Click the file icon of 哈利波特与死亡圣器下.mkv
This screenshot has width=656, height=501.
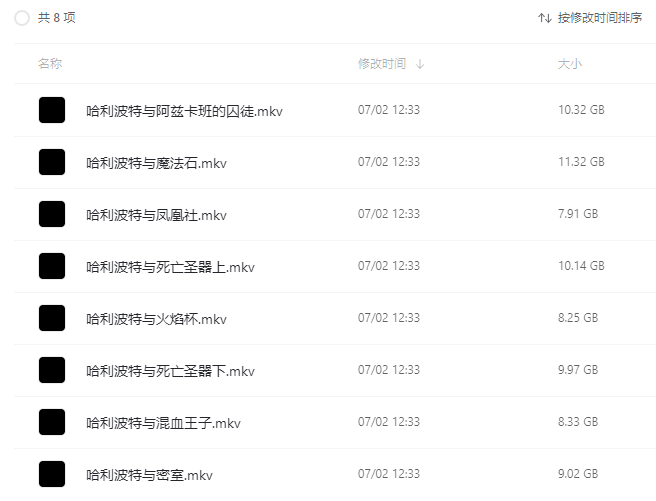(x=52, y=370)
